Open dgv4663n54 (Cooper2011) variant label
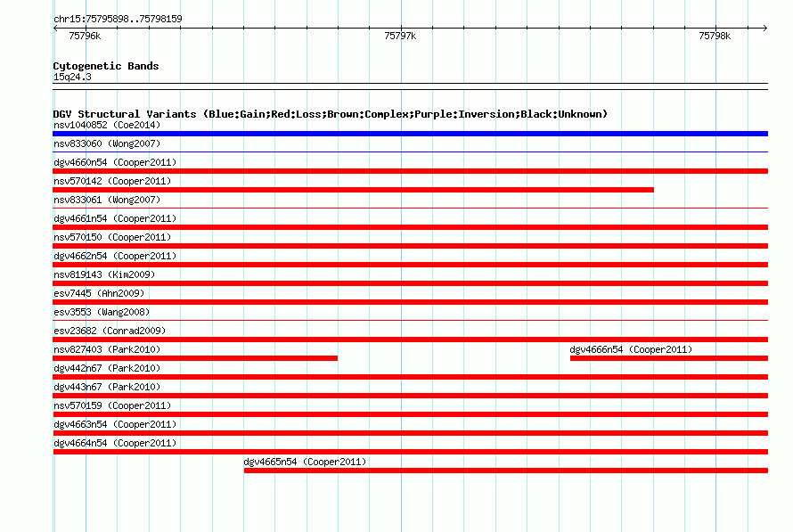This screenshot has width=793, height=532. pos(115,424)
